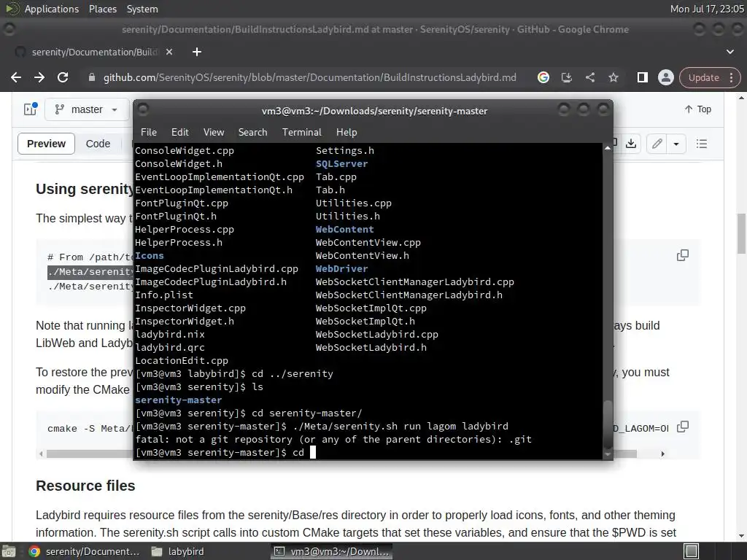Toggle GitHub file tree sidebar

[30, 109]
